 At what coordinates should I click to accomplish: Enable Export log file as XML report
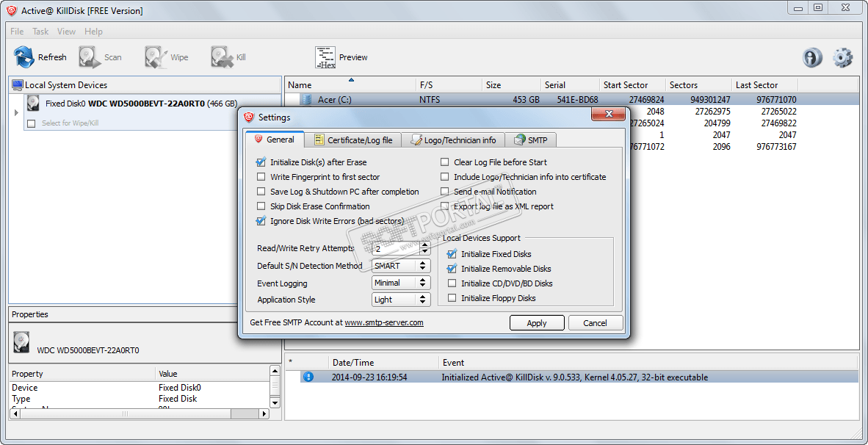coord(444,206)
